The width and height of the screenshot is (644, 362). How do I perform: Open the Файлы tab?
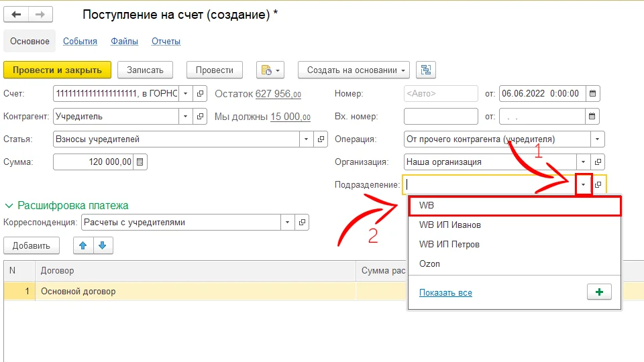(124, 41)
